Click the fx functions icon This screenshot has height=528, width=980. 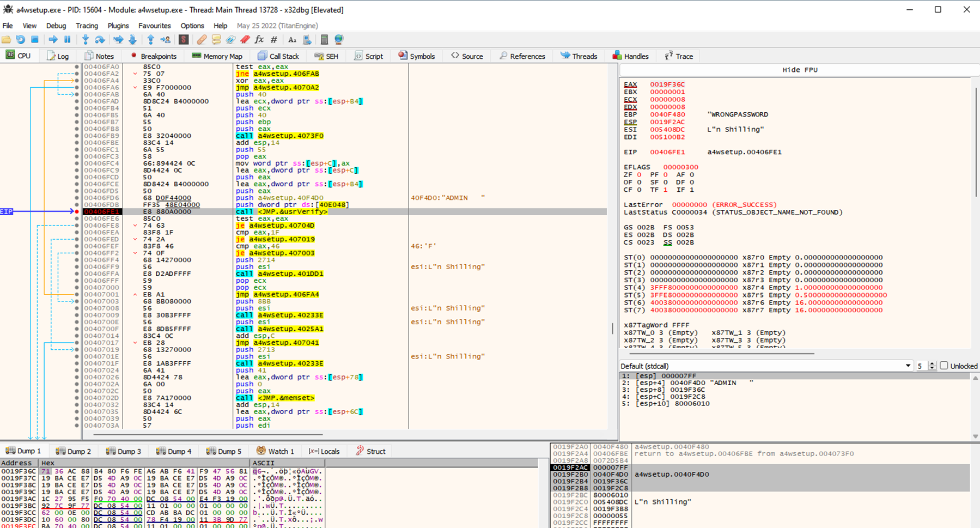pos(259,39)
